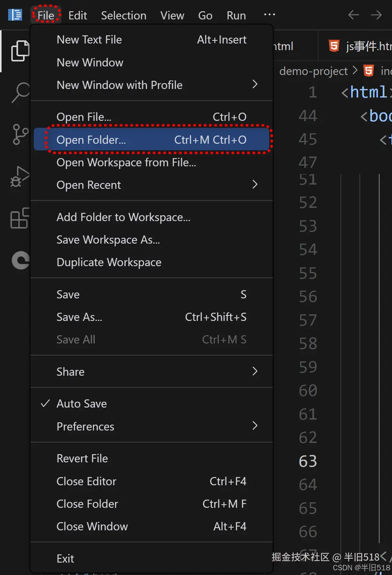Click the HTML5 icon on js事件 tab
392x575 pixels.
click(x=334, y=46)
